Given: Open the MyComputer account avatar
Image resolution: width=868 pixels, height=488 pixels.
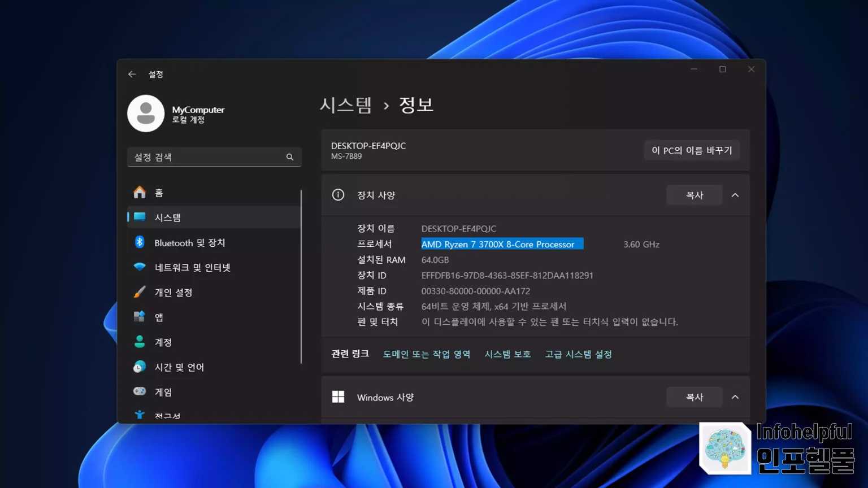Looking at the screenshot, I should (146, 114).
